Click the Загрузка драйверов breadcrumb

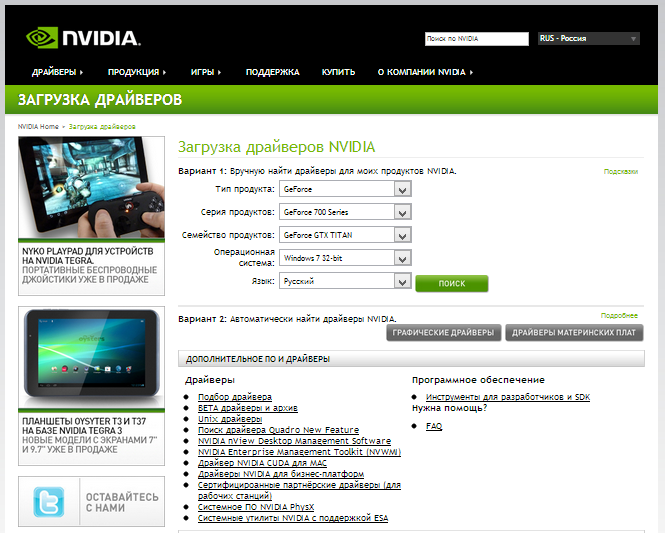pos(102,126)
